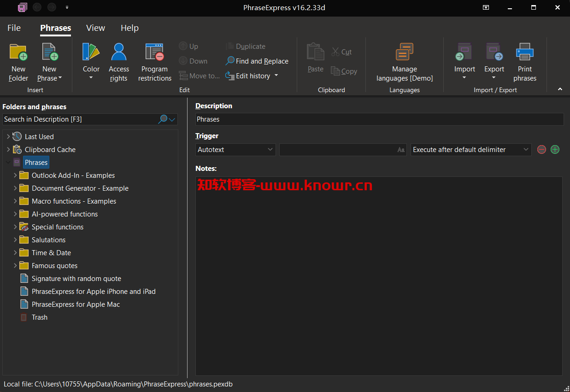Expand the Last Used node
The image size is (570, 392).
click(8, 137)
